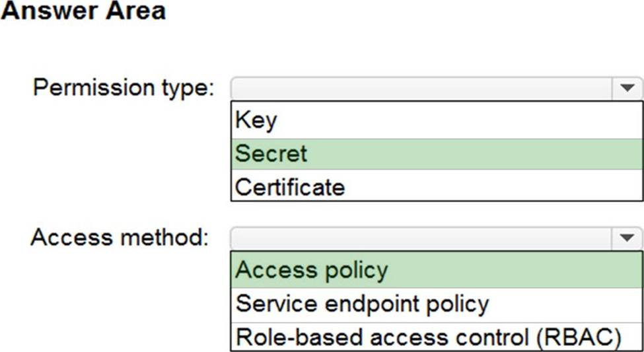Image resolution: width=644 pixels, height=352 pixels.
Task: Click the Access method dropdown arrow
Action: (x=626, y=237)
